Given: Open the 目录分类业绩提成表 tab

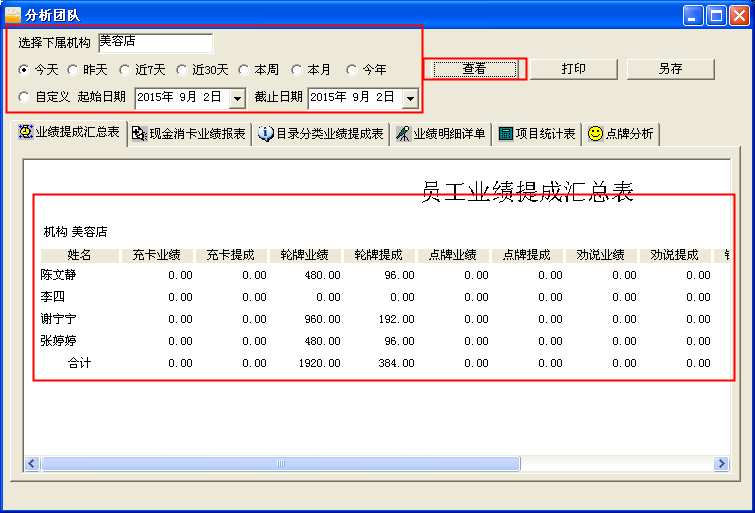Looking at the screenshot, I should tap(321, 133).
